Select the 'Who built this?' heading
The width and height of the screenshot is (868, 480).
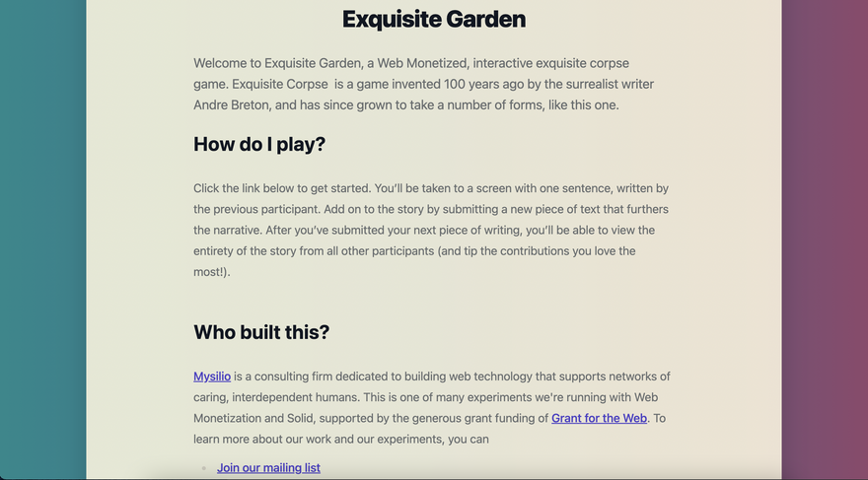coord(261,332)
